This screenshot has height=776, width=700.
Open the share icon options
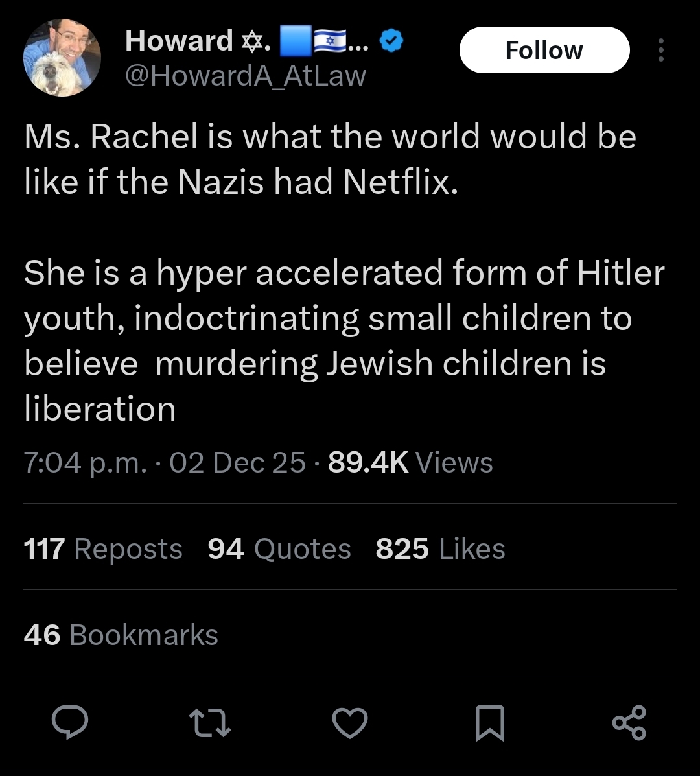point(629,723)
